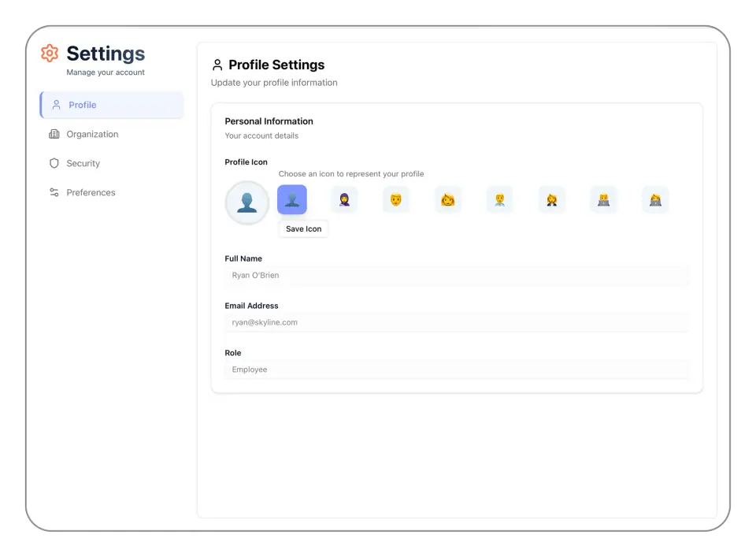
Task: Click the Email Address input field
Action: 457,322
